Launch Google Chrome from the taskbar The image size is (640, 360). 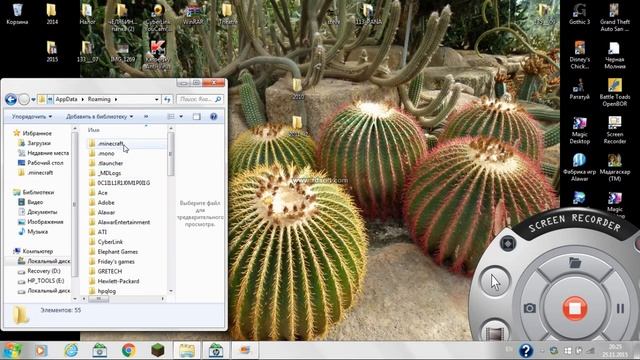coord(129,350)
